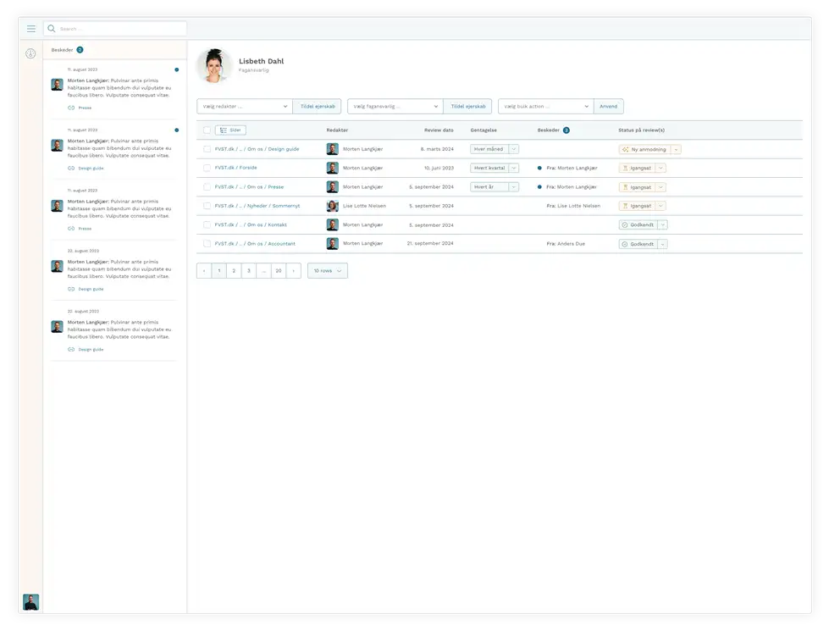Click the 8. marts 2024 review date

click(437, 149)
